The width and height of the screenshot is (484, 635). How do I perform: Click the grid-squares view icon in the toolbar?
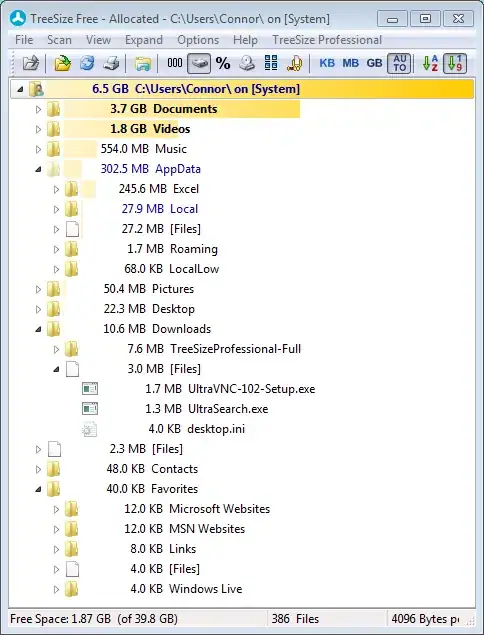(x=271, y=64)
